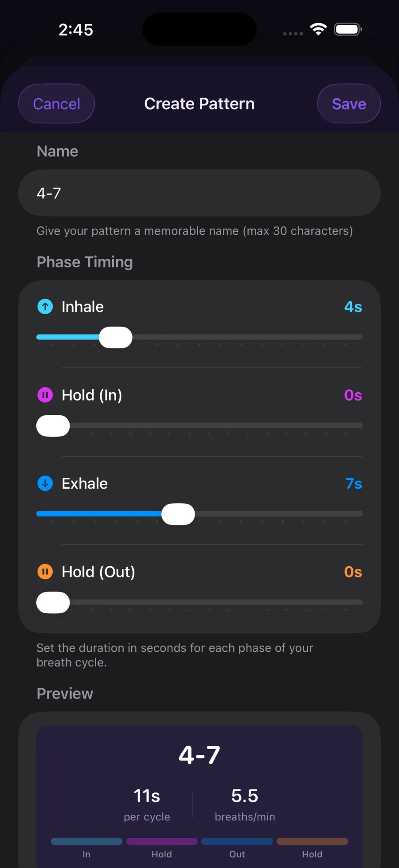This screenshot has height=868, width=399.
Task: Select the pattern name text field
Action: pyautogui.click(x=199, y=193)
